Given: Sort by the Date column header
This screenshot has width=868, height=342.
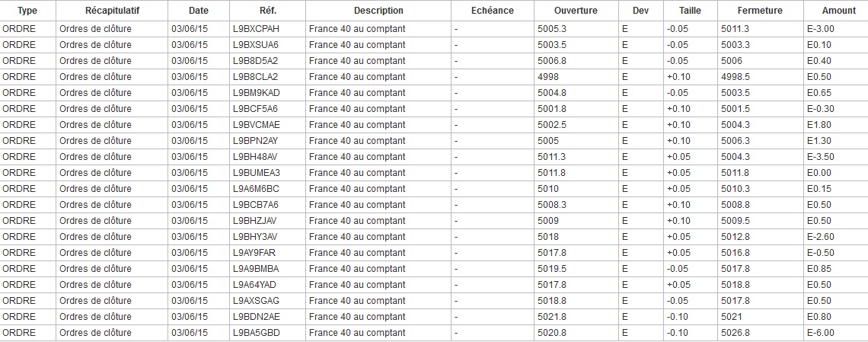Looking at the screenshot, I should pos(198,11).
